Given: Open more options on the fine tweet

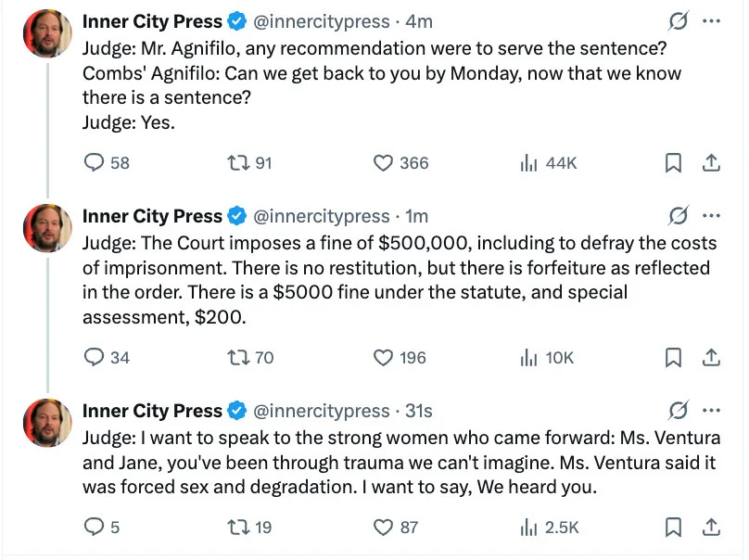Looking at the screenshot, I should [712, 216].
